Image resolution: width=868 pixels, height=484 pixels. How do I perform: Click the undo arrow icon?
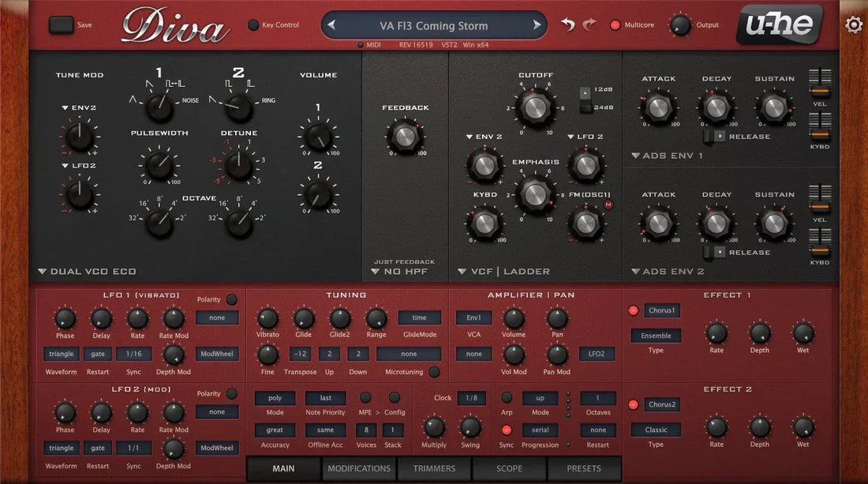pyautogui.click(x=567, y=24)
